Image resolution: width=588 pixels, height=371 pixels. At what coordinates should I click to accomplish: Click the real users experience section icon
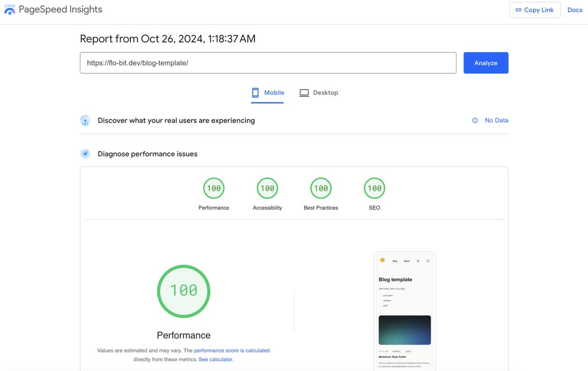tap(85, 120)
